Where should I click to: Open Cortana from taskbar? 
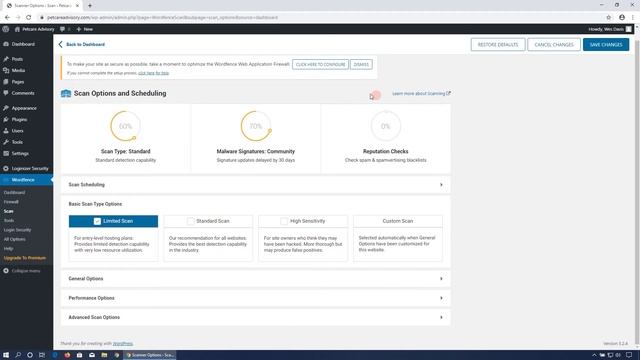tap(30, 355)
